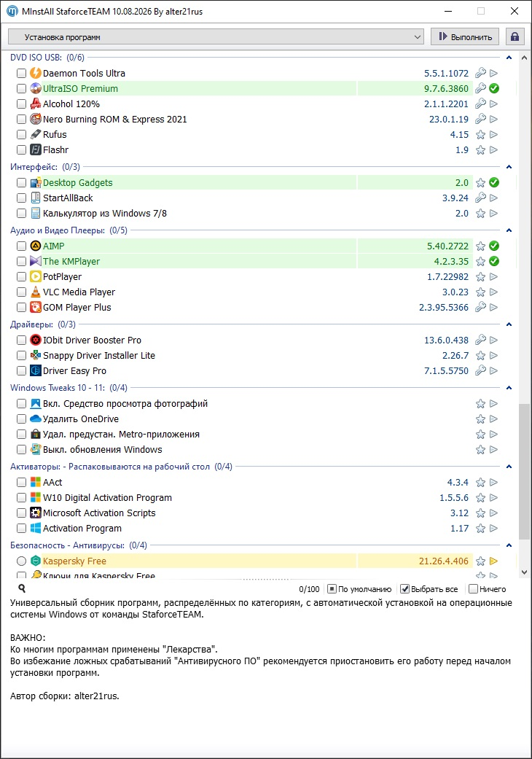Click the yellow play arrow for Kaspersky Free
This screenshot has width=532, height=759.
tap(494, 561)
